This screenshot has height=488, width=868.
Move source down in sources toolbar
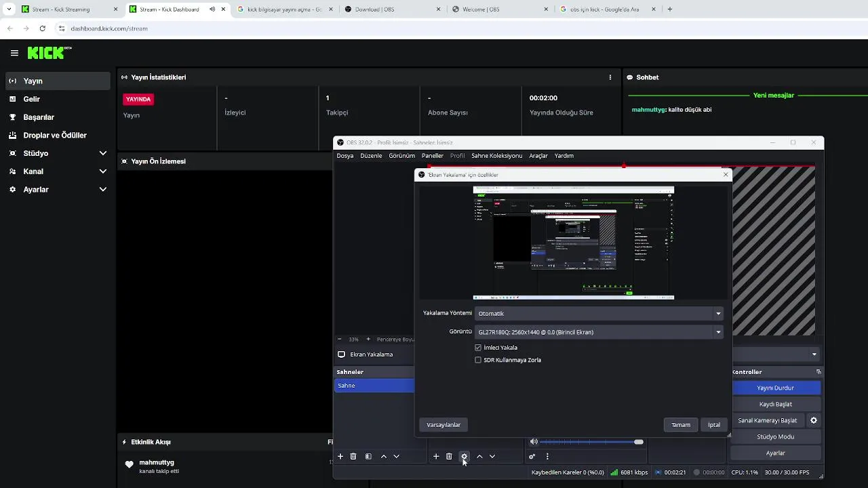coord(492,457)
